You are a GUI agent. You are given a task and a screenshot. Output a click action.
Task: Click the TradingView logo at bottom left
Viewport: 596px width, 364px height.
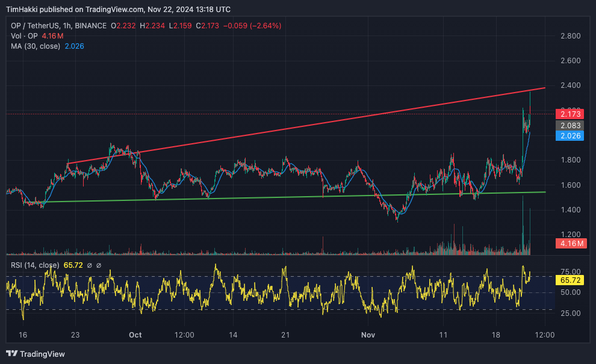pos(36,354)
